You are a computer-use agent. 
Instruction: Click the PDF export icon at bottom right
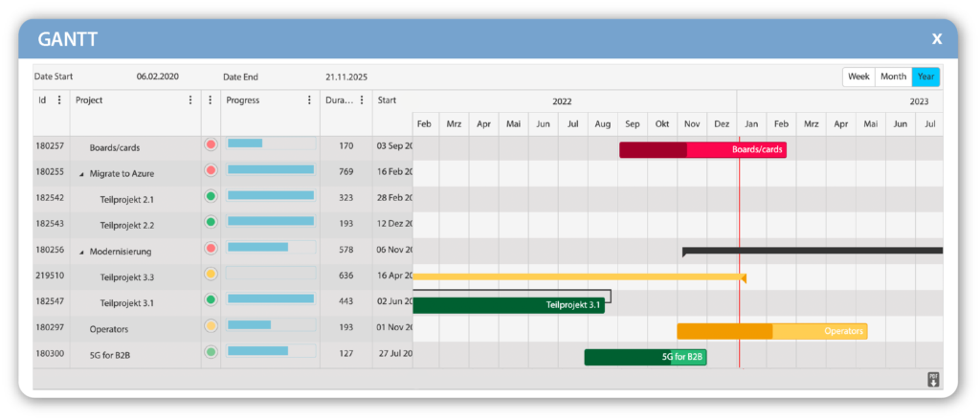tap(933, 380)
